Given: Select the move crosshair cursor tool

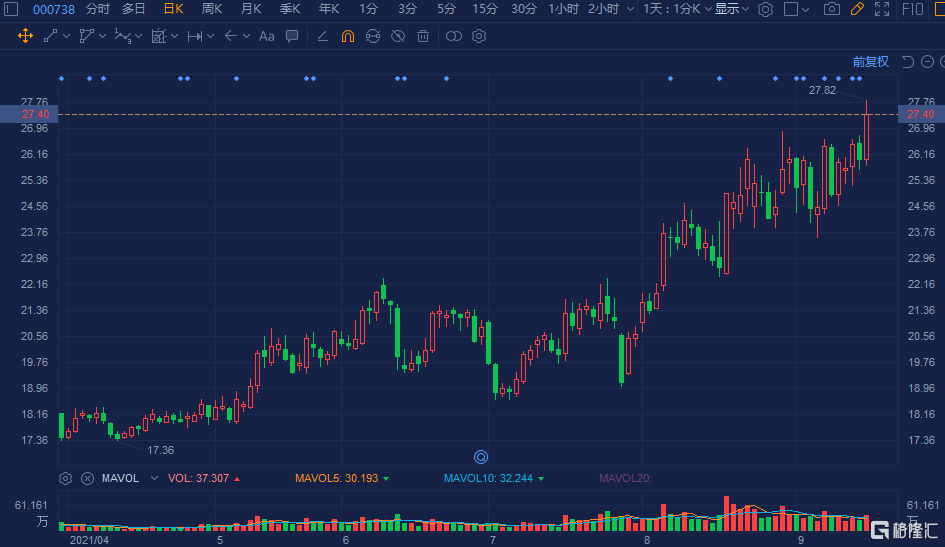Looking at the screenshot, I should pos(25,36).
